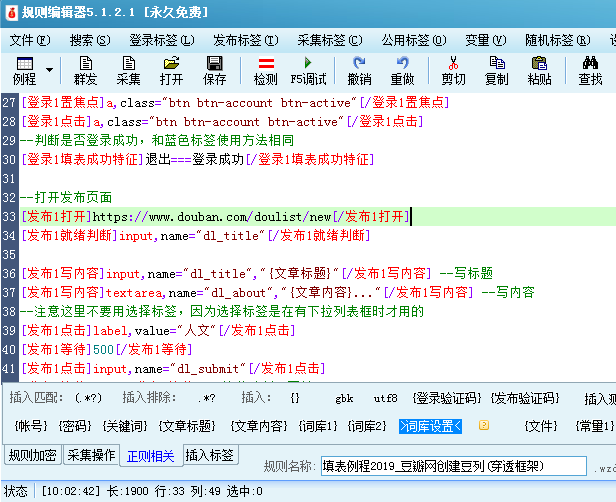The image size is (616, 502).
Task: Switch to the 插入标签 tab
Action: [x=210, y=455]
